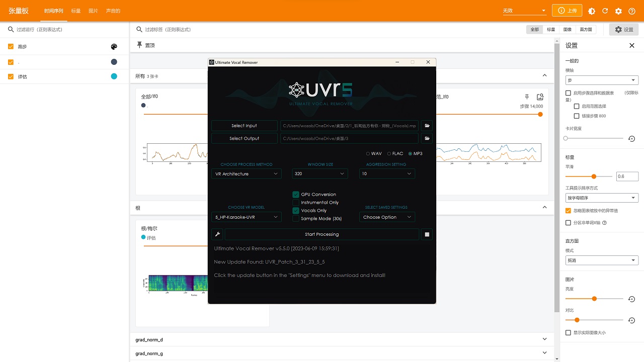
Task: Click the pin icon next to 置顶
Action: click(x=139, y=45)
